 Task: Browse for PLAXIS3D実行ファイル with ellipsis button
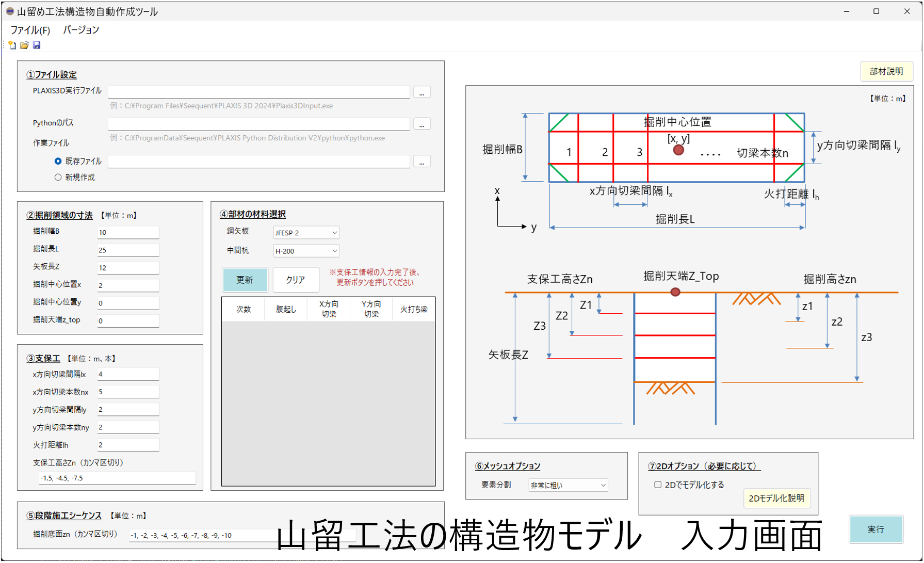pos(422,93)
